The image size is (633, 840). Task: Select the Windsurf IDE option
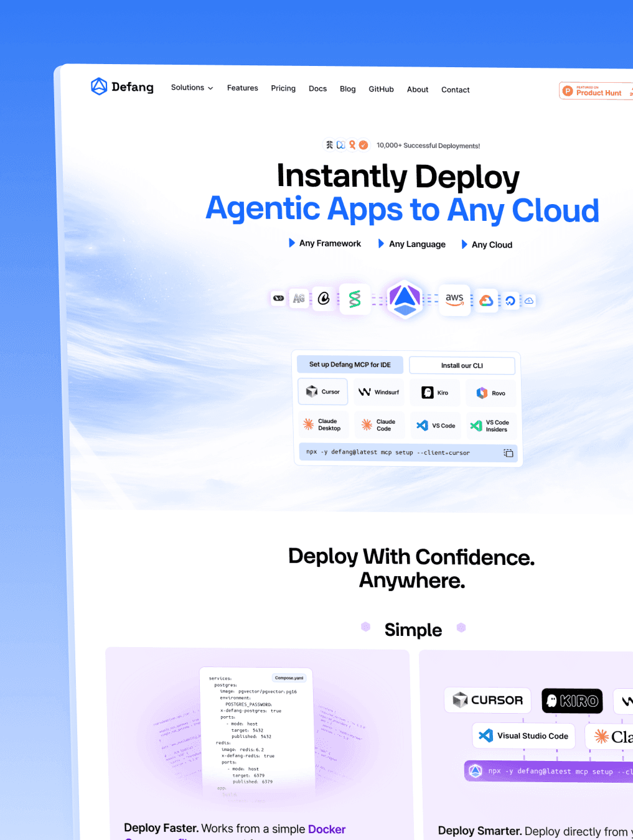tap(379, 393)
